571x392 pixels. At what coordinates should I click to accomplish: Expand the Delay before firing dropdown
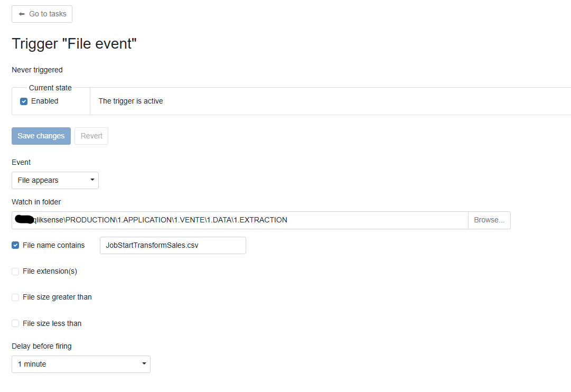pos(81,364)
